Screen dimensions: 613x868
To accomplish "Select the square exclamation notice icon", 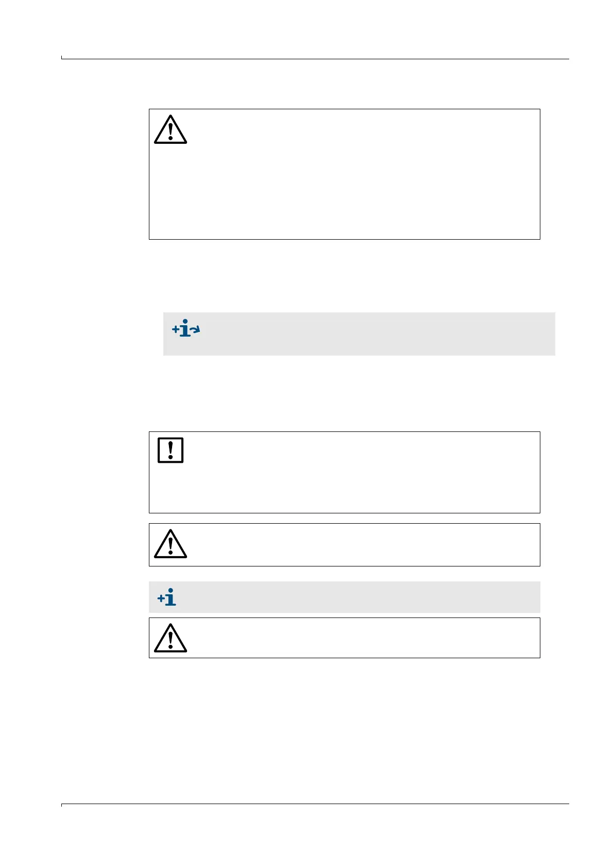I will pyautogui.click(x=171, y=450).
